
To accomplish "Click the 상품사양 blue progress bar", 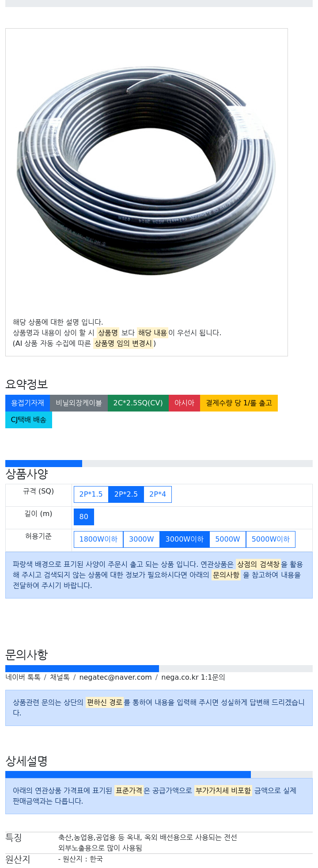I will (x=44, y=464).
